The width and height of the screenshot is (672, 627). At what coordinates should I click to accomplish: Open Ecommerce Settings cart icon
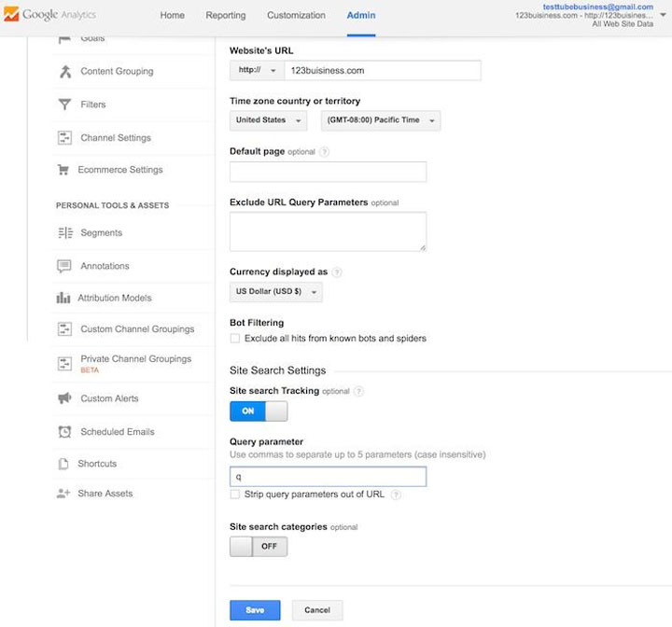pos(63,170)
